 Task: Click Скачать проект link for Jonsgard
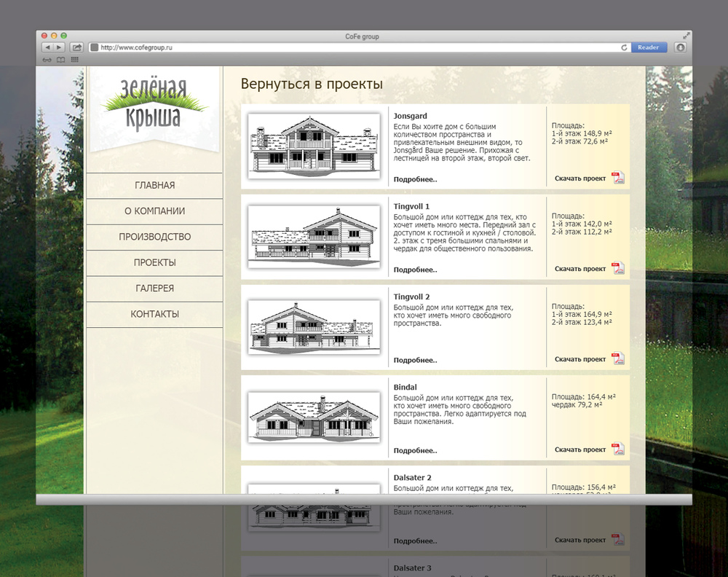pos(580,178)
